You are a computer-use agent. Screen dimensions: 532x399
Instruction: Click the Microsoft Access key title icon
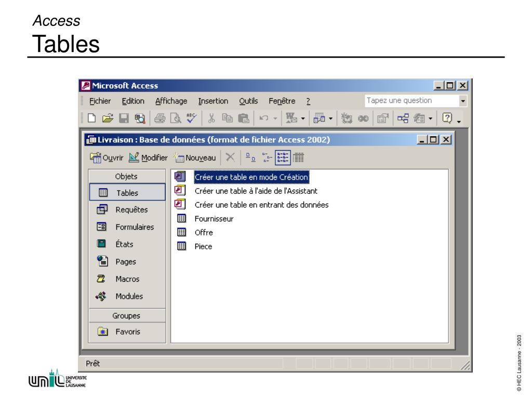[x=85, y=86]
